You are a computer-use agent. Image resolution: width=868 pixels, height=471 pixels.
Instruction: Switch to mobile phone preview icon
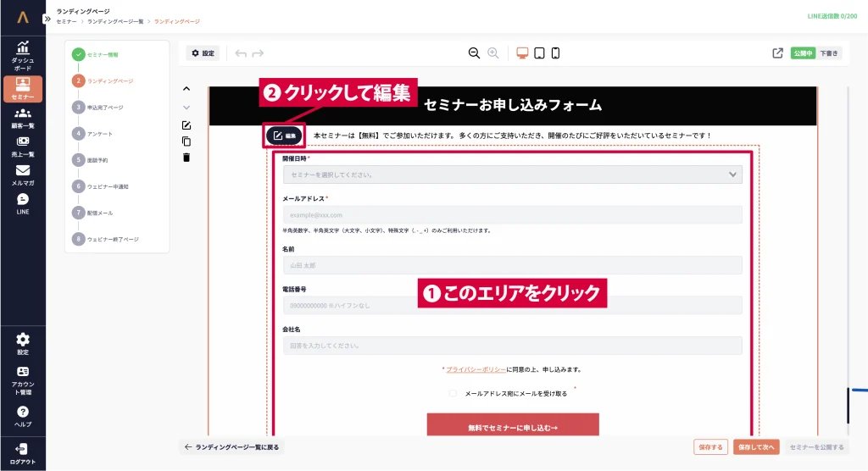pos(555,53)
